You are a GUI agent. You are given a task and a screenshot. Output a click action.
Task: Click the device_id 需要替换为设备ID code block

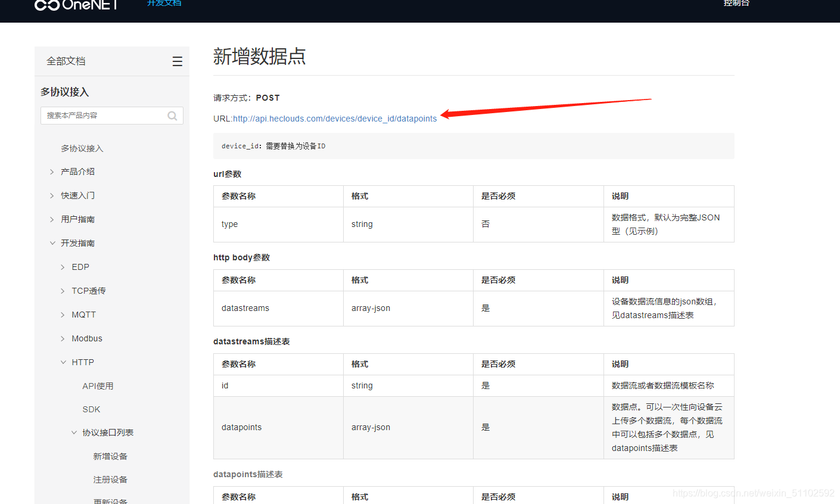(x=474, y=146)
